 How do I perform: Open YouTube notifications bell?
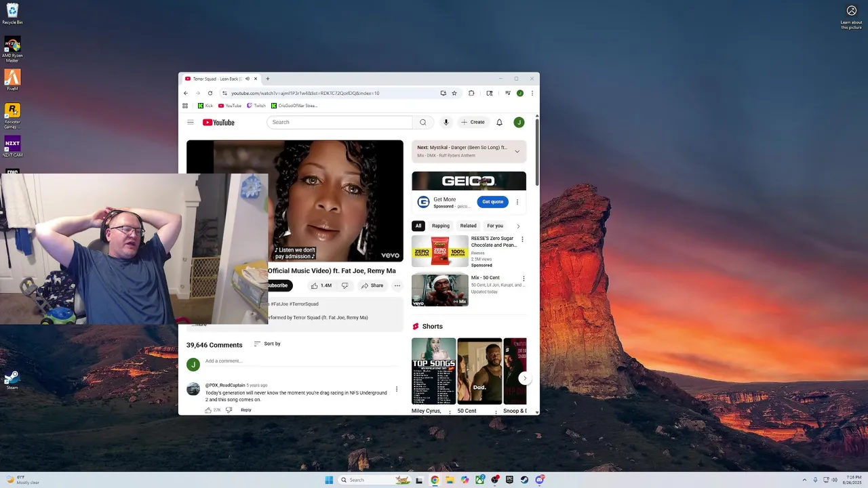499,123
